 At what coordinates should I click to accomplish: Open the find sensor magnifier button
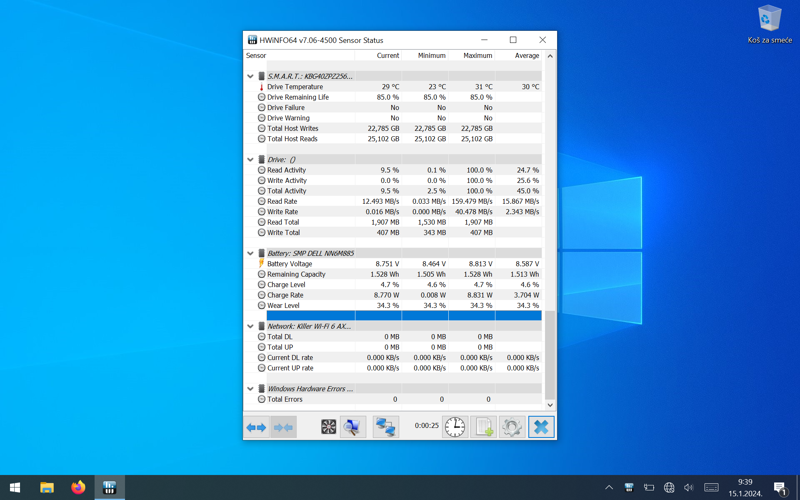(x=353, y=427)
